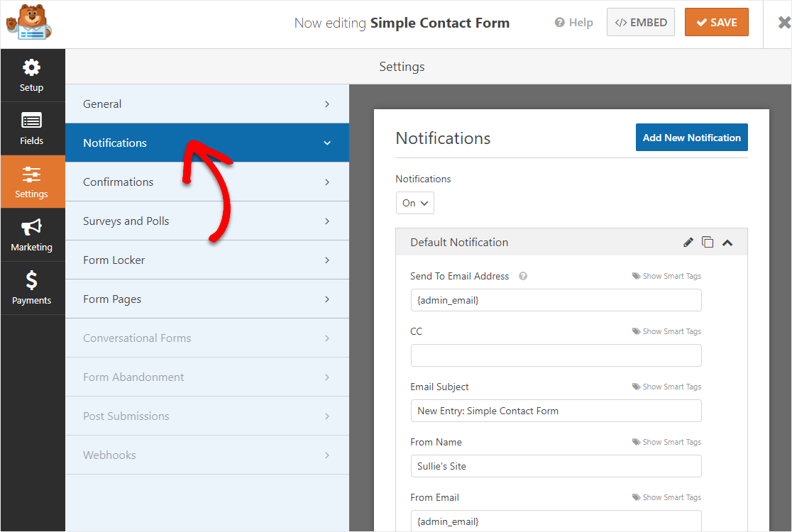The width and height of the screenshot is (792, 532).
Task: Open Webhooks section
Action: (x=207, y=455)
